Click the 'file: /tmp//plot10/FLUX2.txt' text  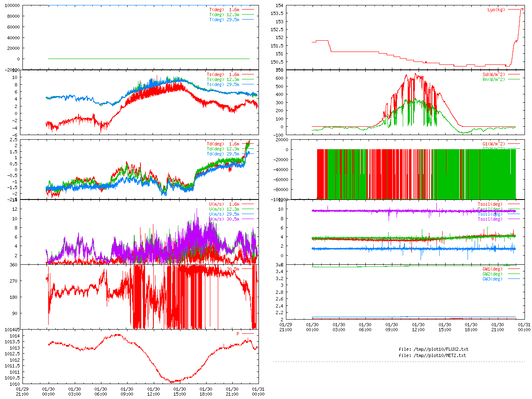point(433,350)
